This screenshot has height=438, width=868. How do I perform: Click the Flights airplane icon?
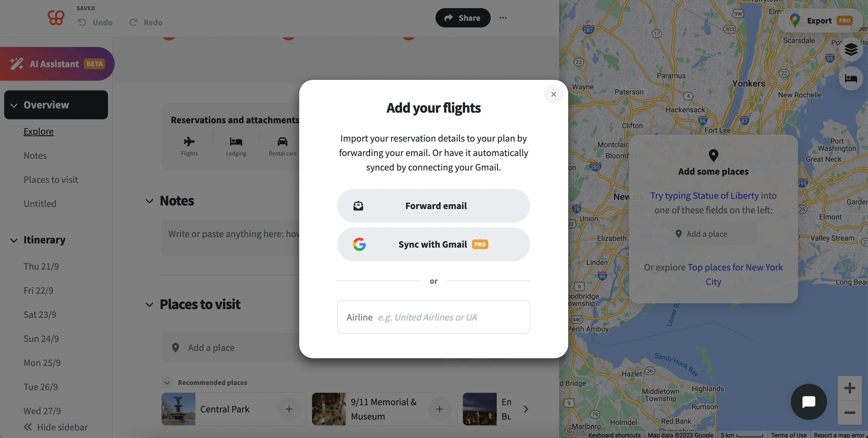pyautogui.click(x=189, y=142)
